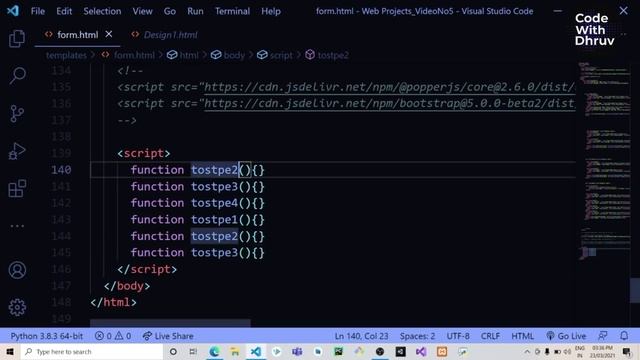Viewport: 640px width, 360px height.
Task: Click the templates breadcrumb
Action: pos(66,55)
